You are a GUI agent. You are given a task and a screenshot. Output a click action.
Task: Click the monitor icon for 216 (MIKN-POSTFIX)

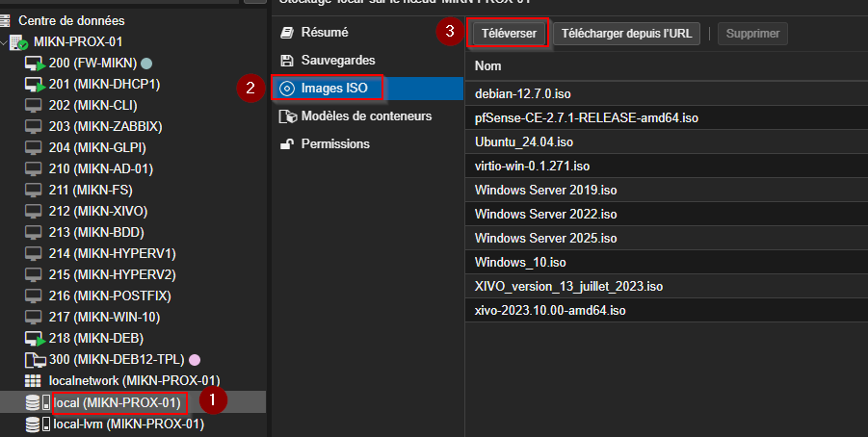tap(33, 296)
